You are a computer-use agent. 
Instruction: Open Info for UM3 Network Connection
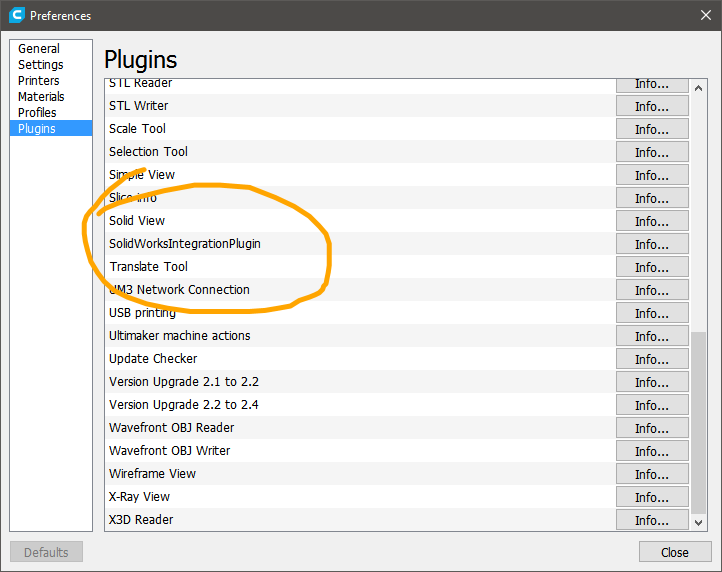[x=652, y=290]
